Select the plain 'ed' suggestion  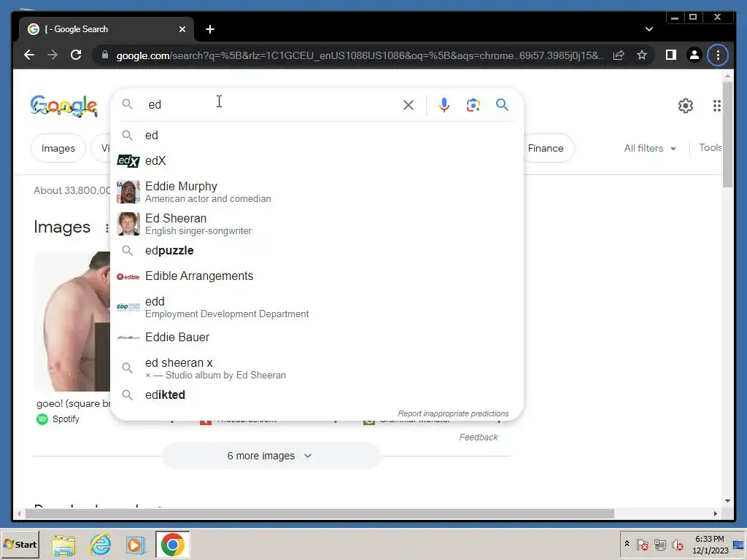pyautogui.click(x=317, y=135)
